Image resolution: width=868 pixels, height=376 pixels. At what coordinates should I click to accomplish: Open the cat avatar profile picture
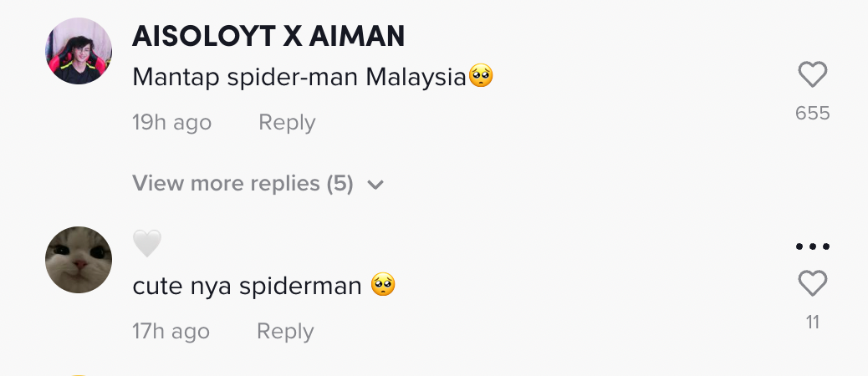click(79, 259)
